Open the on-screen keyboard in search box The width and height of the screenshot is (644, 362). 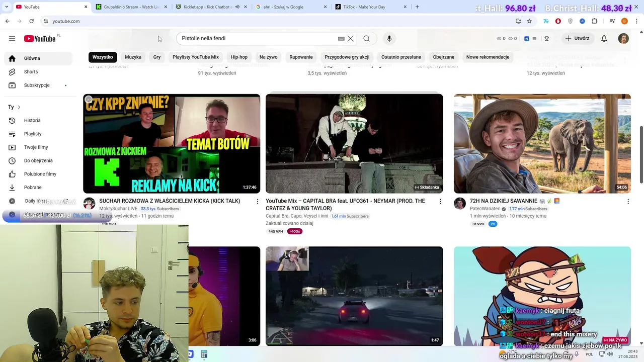click(x=341, y=39)
